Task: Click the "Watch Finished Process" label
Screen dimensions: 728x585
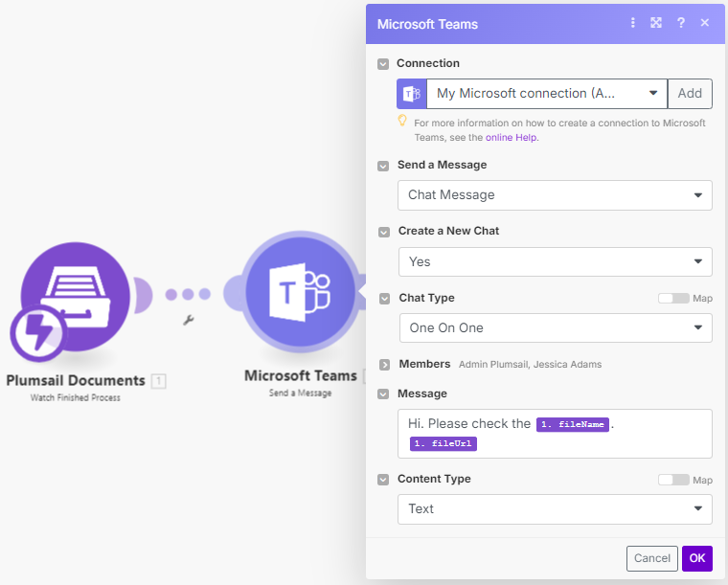Action: click(76, 397)
